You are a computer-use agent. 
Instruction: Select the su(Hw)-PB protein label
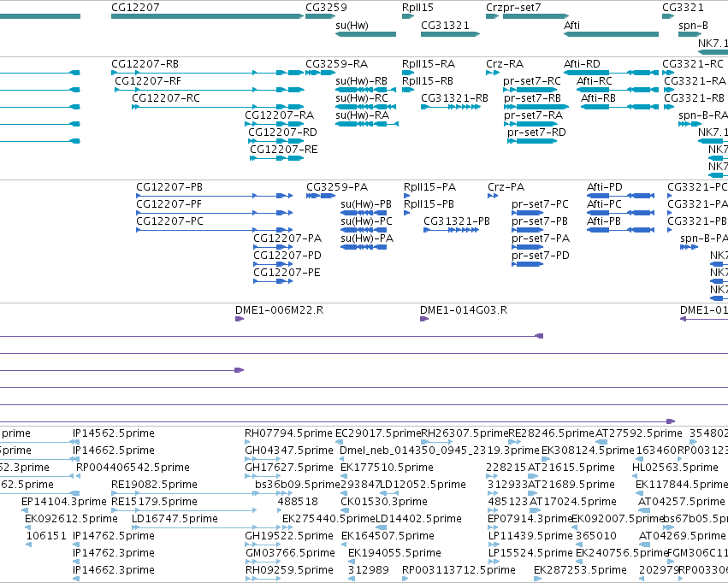pyautogui.click(x=366, y=204)
